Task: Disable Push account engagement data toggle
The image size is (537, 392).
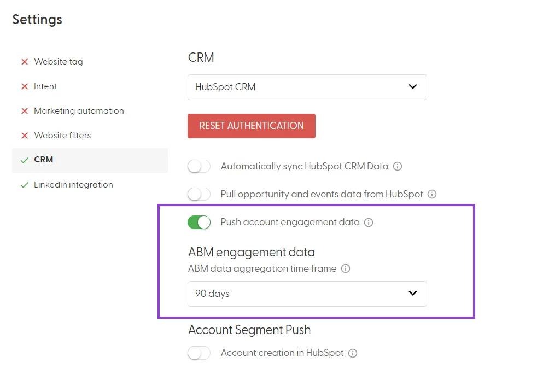Action: click(x=199, y=222)
